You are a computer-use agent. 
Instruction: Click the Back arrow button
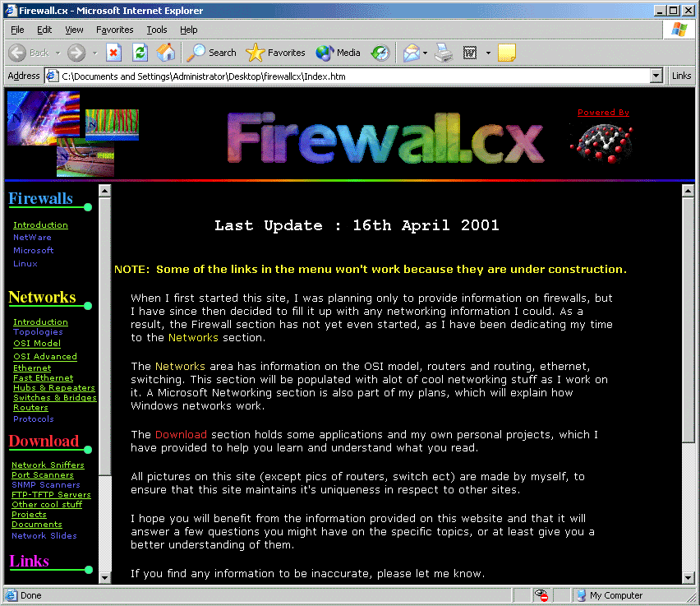[x=17, y=53]
